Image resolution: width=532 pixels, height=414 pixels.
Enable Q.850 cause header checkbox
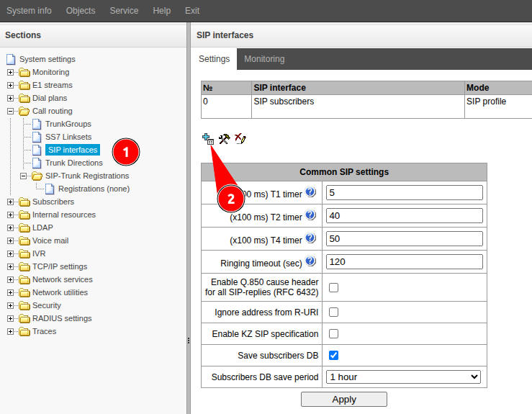click(x=333, y=288)
